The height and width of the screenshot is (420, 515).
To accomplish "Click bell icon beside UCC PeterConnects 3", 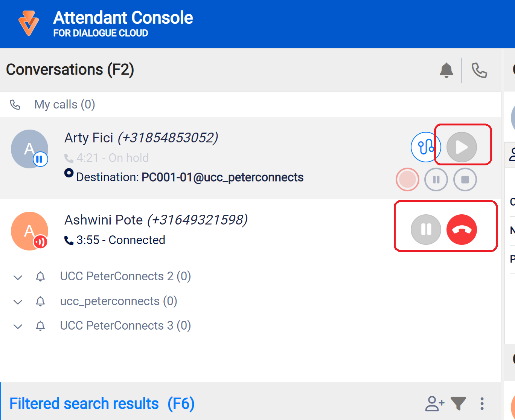I will tap(40, 326).
